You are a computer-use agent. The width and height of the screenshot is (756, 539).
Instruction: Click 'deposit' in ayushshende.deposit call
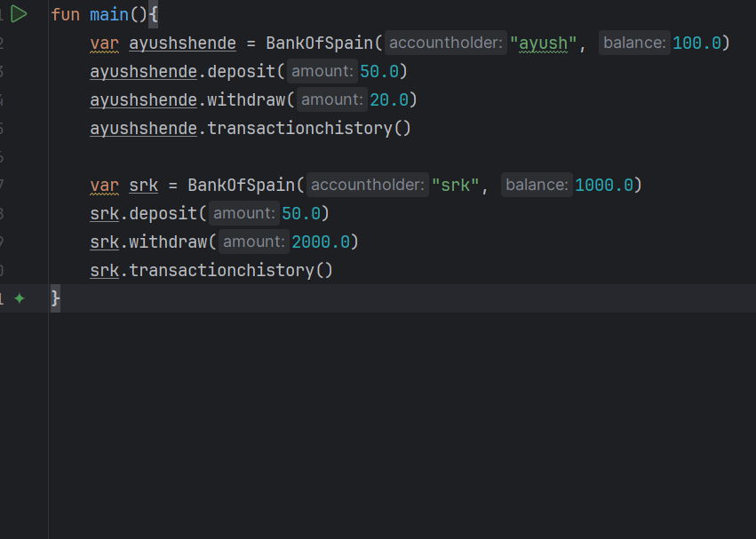click(x=241, y=71)
